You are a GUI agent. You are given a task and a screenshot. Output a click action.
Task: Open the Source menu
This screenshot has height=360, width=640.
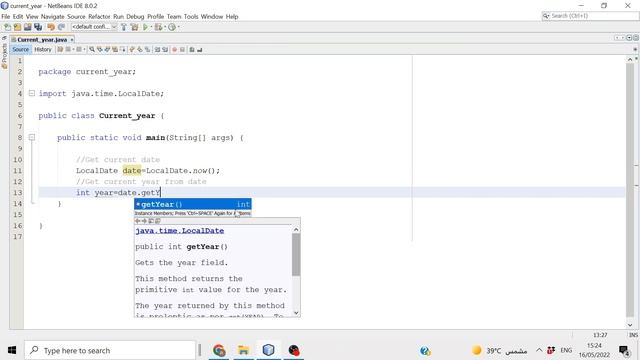76,16
